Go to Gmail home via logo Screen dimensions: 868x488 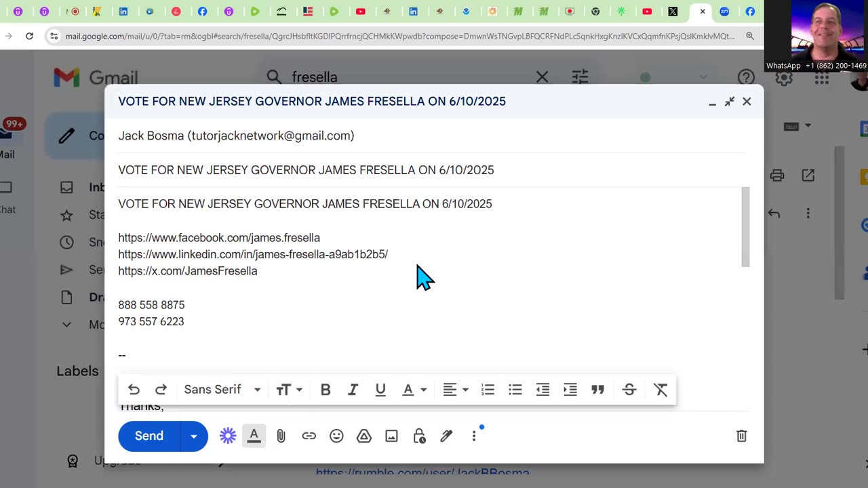click(96, 78)
